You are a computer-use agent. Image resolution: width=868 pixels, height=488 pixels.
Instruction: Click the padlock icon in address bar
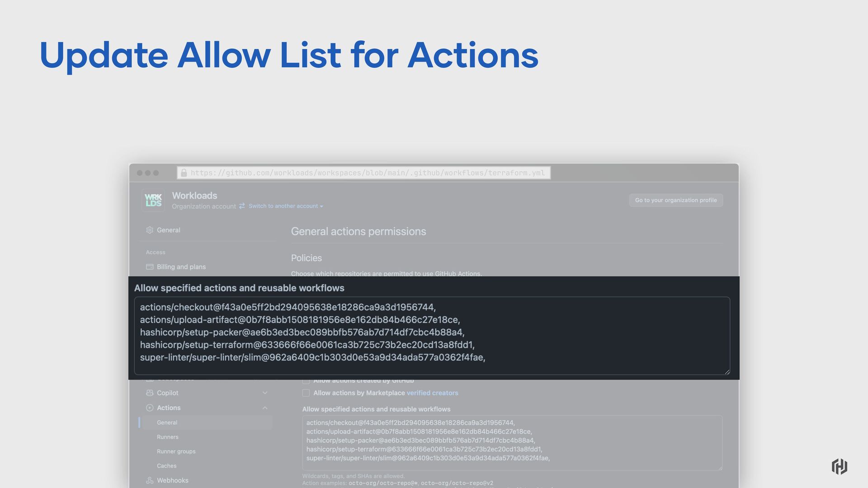(x=184, y=173)
